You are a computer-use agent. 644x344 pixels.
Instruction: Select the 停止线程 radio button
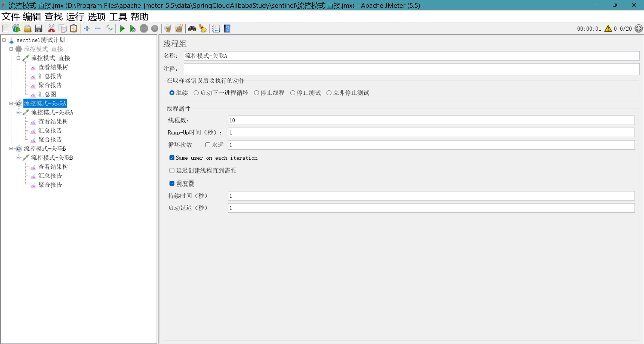256,93
